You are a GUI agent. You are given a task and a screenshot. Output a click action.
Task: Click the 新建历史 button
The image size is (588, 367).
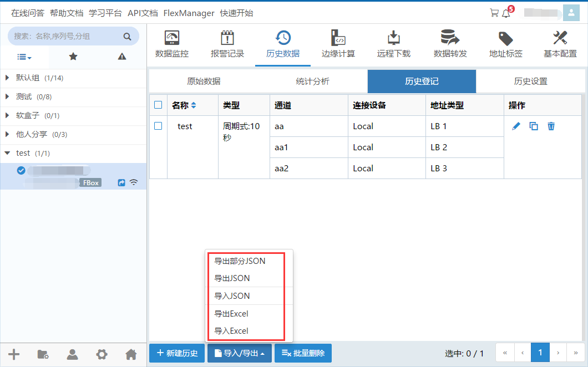[x=177, y=353]
